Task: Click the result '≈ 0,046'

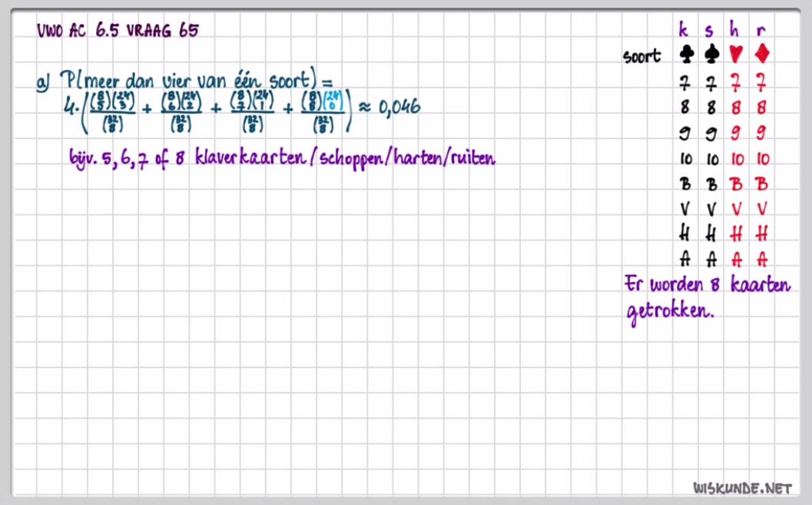Action: [389, 107]
